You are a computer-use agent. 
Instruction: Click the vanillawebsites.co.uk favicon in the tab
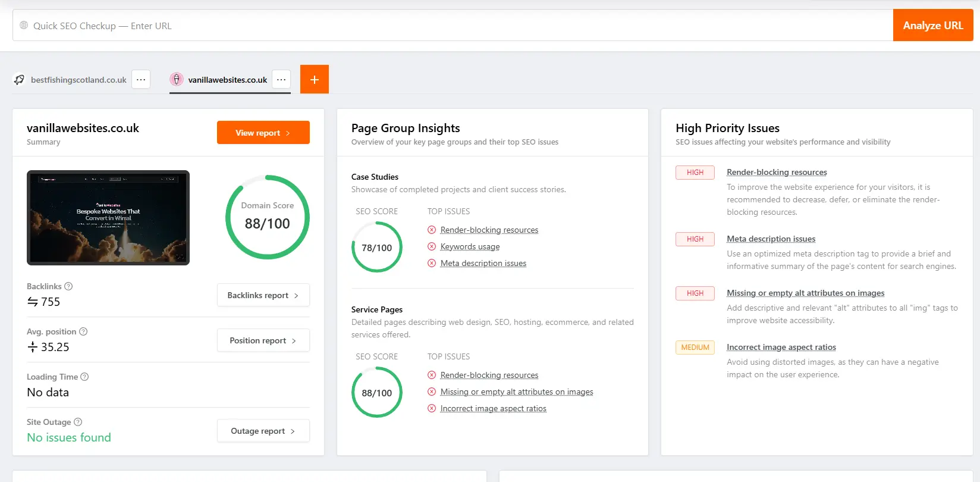pos(176,79)
